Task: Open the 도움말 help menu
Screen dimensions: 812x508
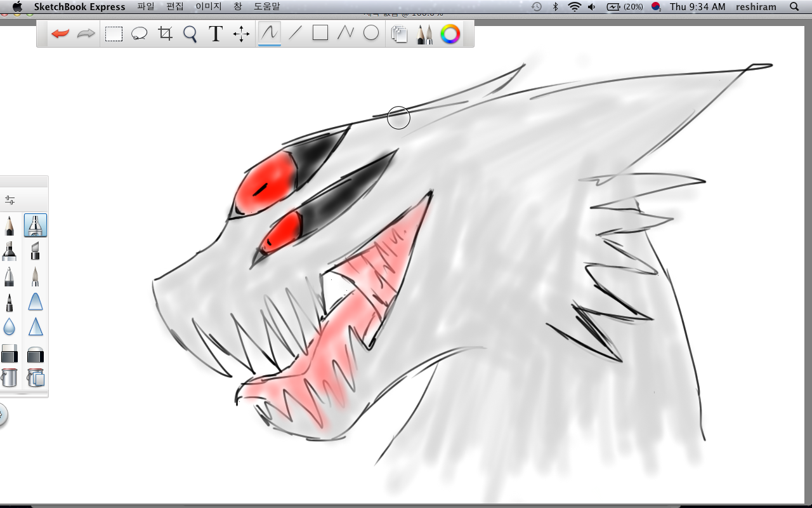Action: point(266,6)
